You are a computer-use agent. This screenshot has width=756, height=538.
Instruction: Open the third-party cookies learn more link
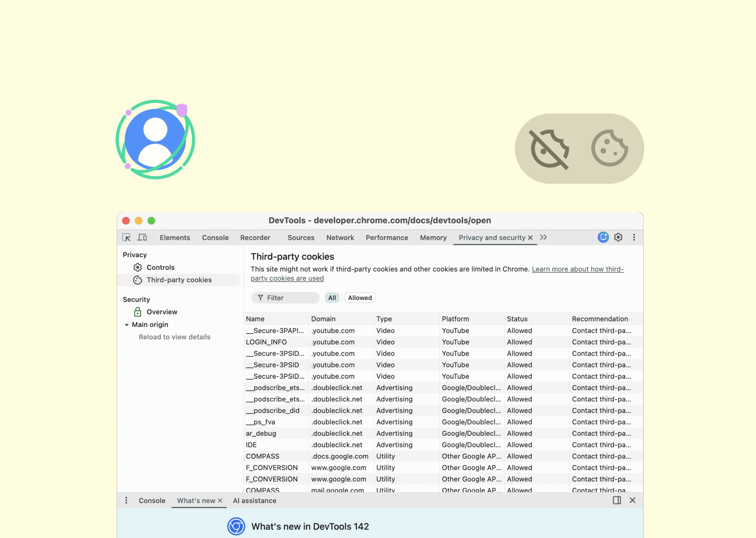tap(577, 269)
